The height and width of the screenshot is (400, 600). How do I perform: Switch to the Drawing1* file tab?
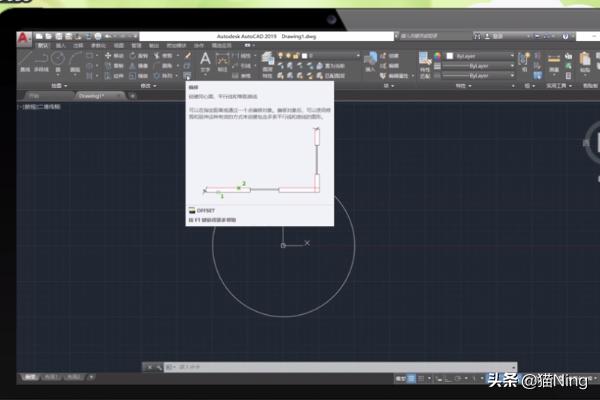click(x=100, y=96)
